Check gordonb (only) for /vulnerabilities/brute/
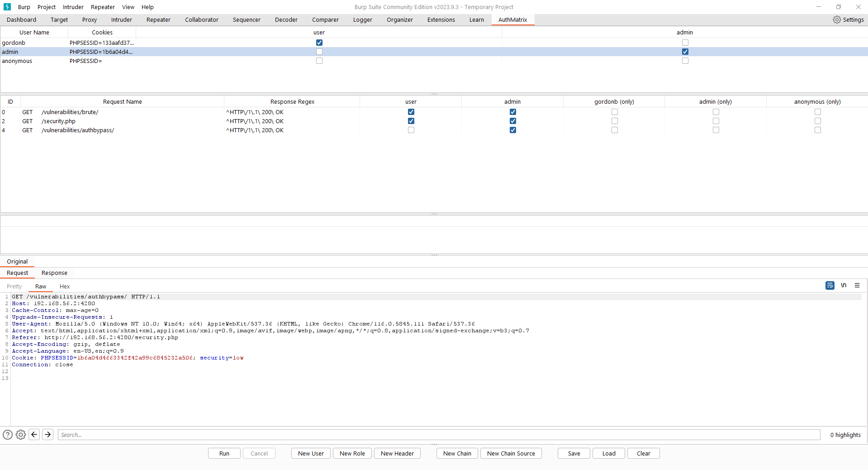 click(615, 112)
